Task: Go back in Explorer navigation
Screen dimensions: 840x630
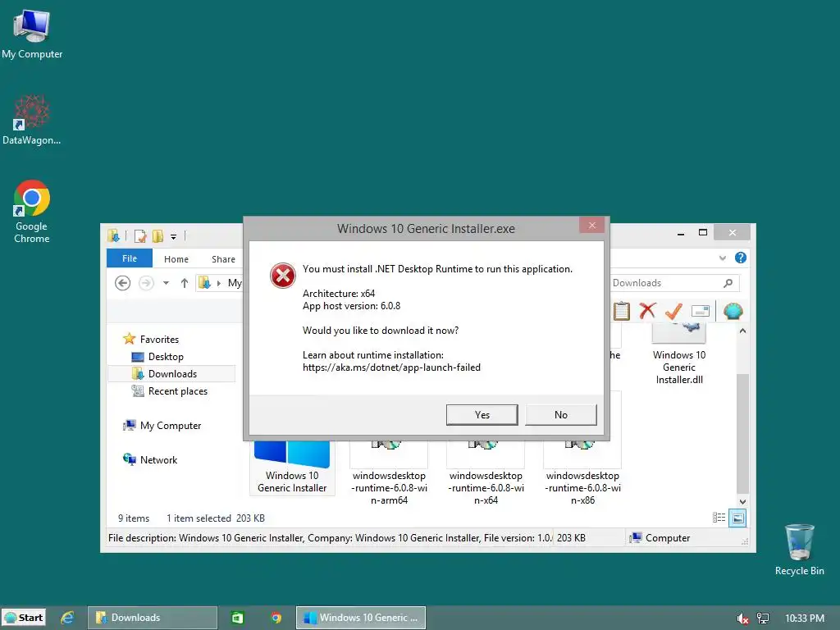Action: tap(123, 283)
